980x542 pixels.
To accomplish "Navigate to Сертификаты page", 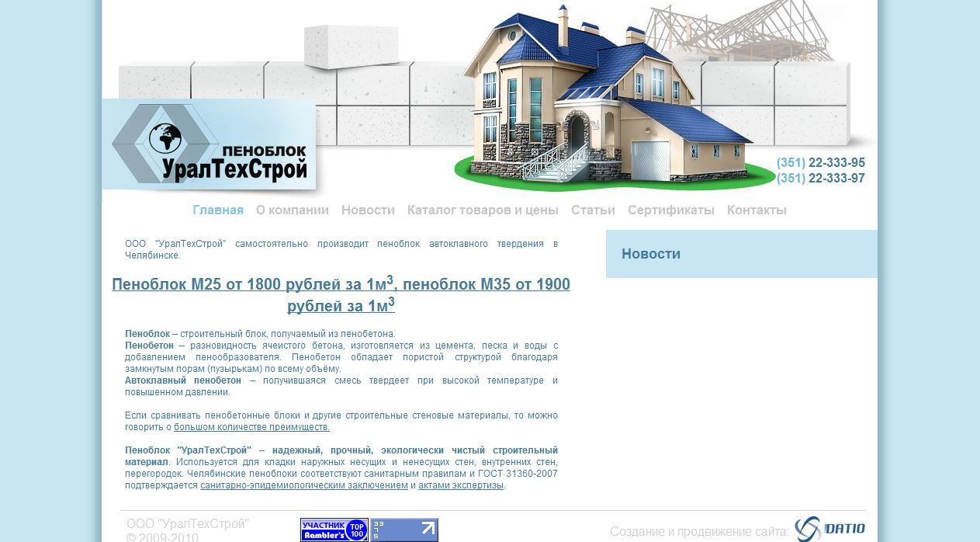I will 671,210.
